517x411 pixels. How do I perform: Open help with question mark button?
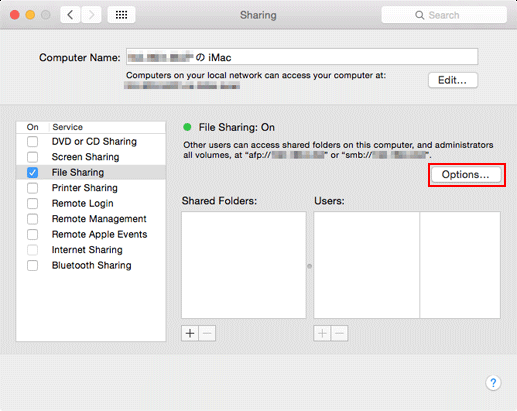tap(493, 383)
